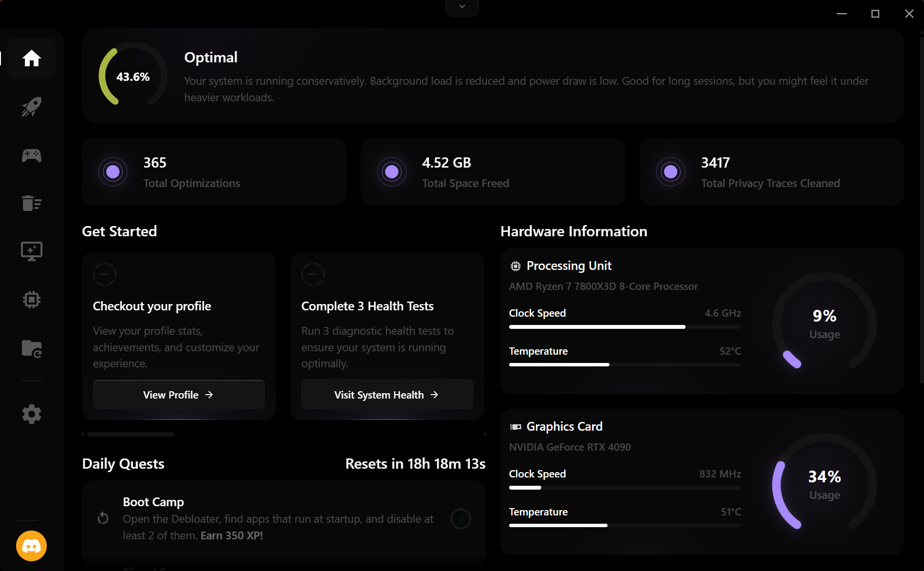Open the monitor sparkle System Health icon
The height and width of the screenshot is (571, 924).
[x=32, y=251]
